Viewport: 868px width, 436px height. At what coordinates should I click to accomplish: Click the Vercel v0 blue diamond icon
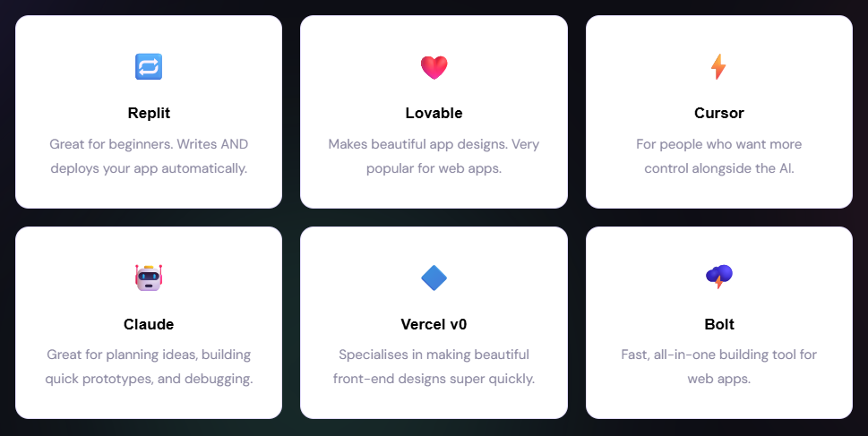coord(434,278)
